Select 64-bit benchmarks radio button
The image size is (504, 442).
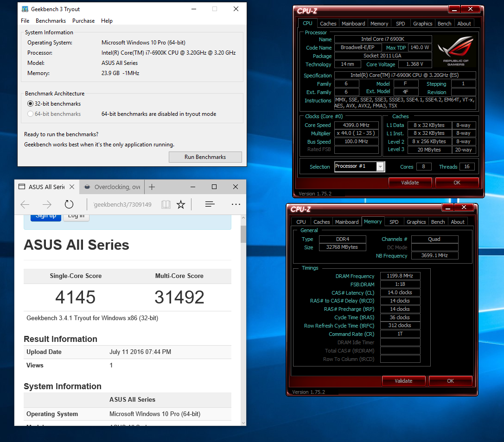(x=30, y=114)
